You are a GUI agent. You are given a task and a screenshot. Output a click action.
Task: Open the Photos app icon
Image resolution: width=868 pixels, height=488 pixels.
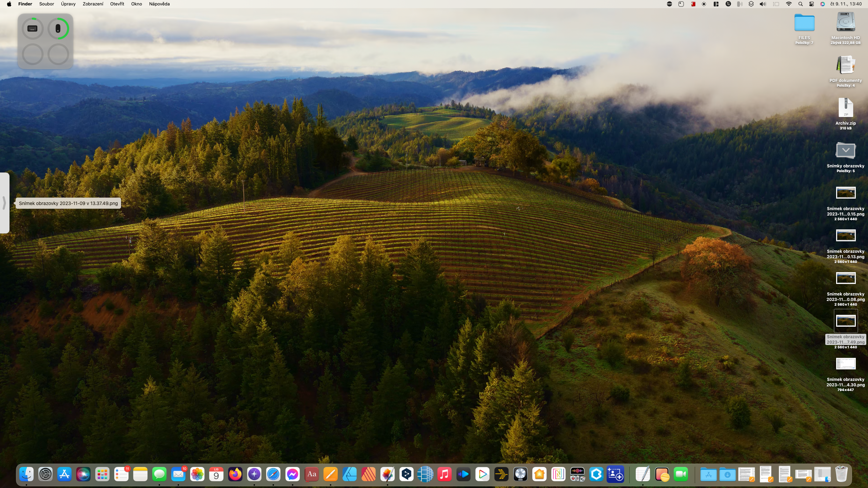[x=197, y=474]
